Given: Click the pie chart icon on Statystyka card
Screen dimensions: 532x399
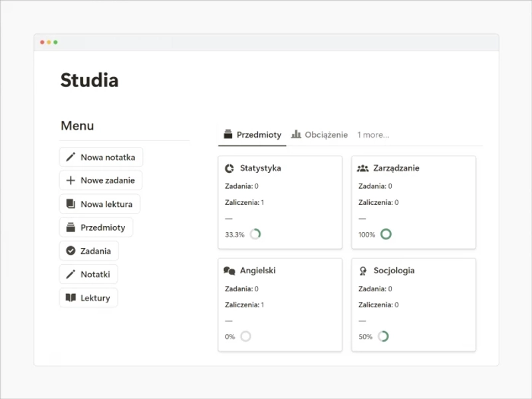Looking at the screenshot, I should coord(229,168).
